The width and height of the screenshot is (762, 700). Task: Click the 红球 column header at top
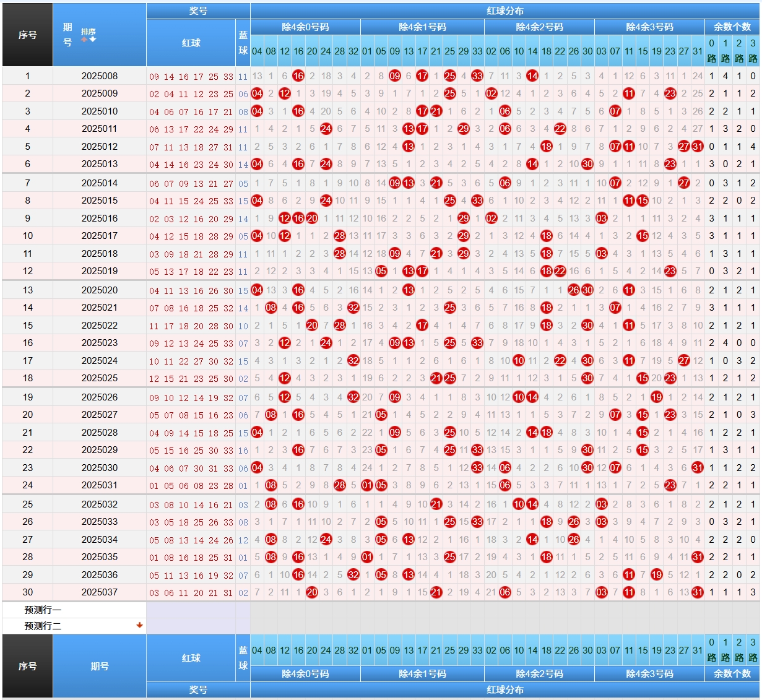[x=191, y=43]
